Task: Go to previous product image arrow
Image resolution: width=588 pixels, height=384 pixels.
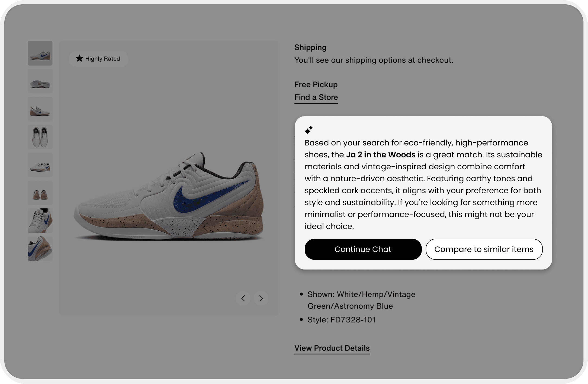Action: [x=243, y=298]
